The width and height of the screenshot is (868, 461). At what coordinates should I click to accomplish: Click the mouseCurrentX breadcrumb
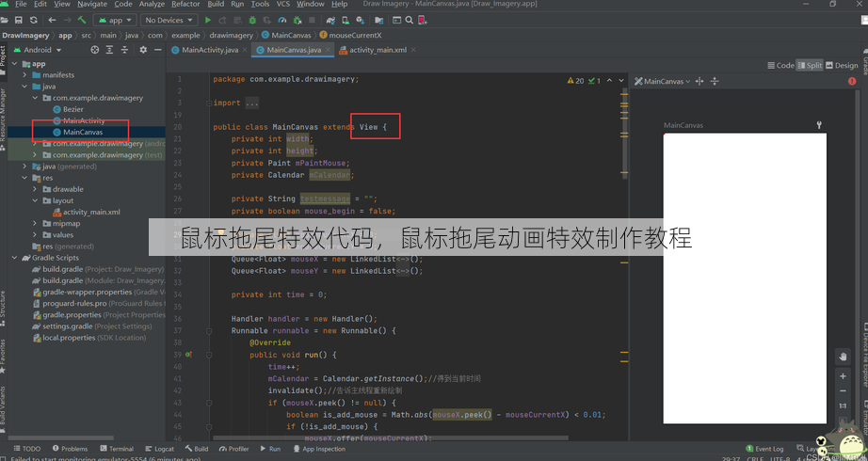(350, 35)
